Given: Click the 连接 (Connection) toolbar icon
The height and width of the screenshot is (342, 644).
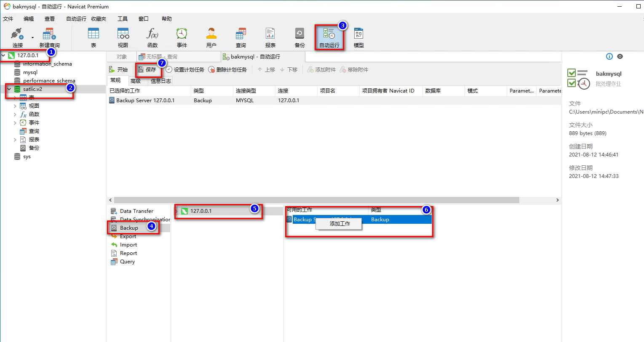Looking at the screenshot, I should click(x=17, y=37).
